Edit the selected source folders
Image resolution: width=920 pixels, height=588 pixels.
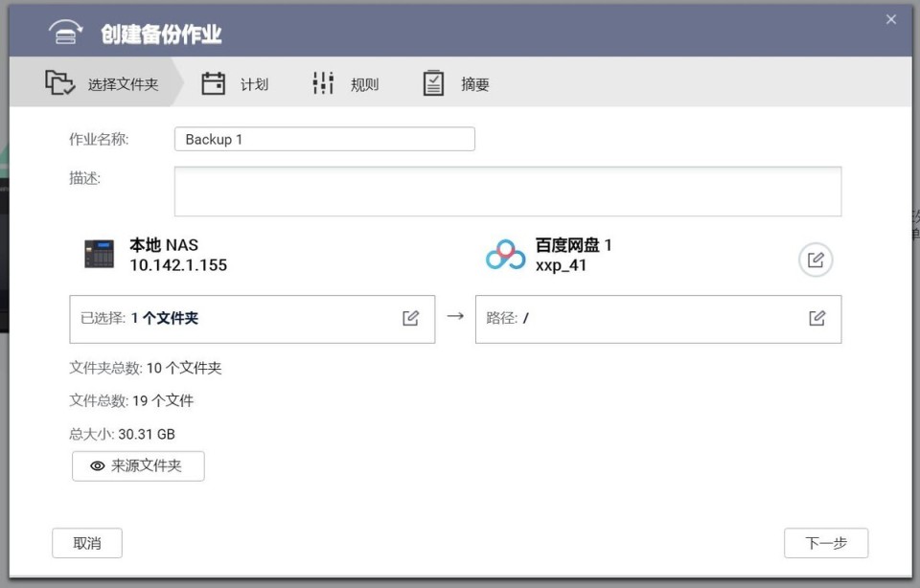click(x=411, y=318)
